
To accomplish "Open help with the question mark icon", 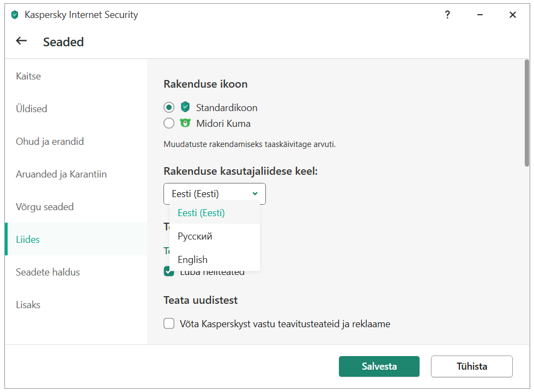I will pos(447,15).
